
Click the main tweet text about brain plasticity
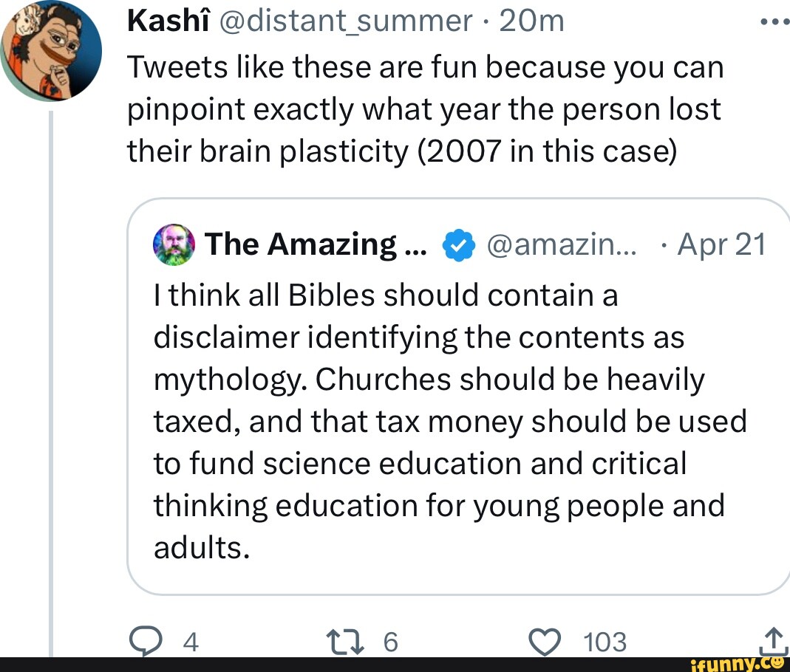425,110
